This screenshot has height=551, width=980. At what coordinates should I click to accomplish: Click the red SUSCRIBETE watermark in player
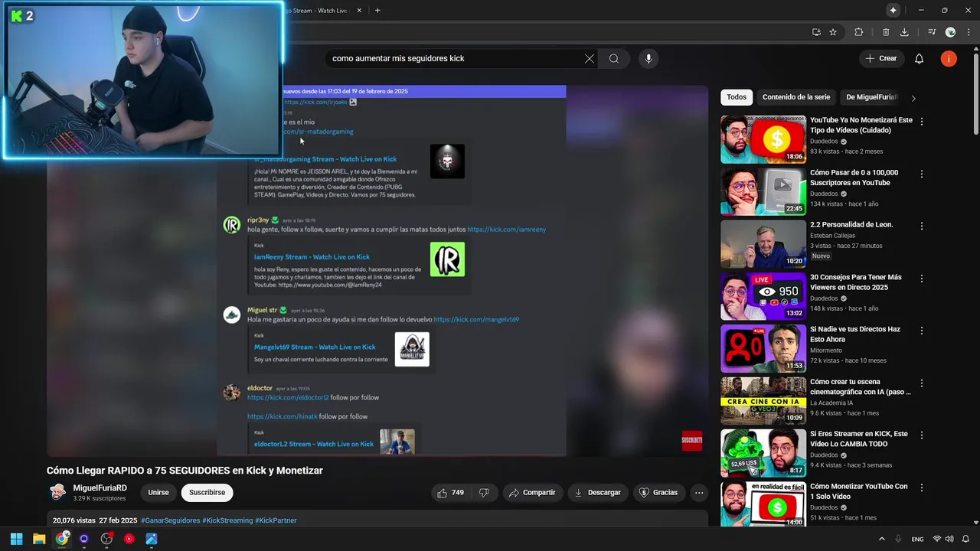pos(692,441)
